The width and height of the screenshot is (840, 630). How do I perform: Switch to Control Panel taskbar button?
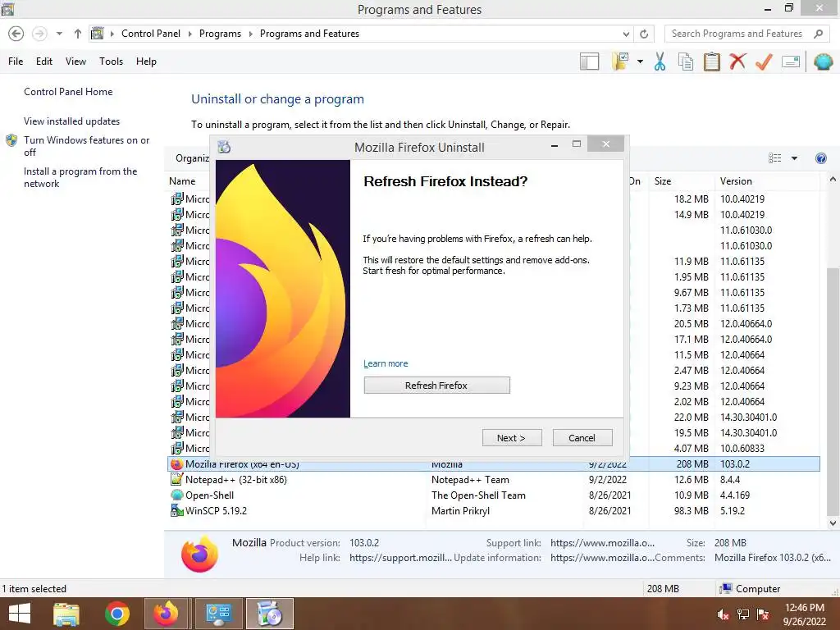click(218, 614)
